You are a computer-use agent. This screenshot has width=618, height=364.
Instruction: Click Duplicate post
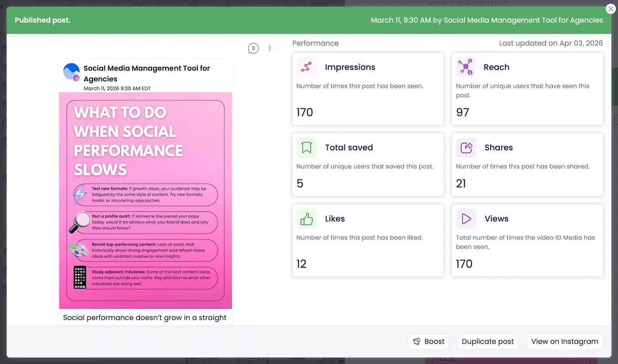(x=487, y=341)
